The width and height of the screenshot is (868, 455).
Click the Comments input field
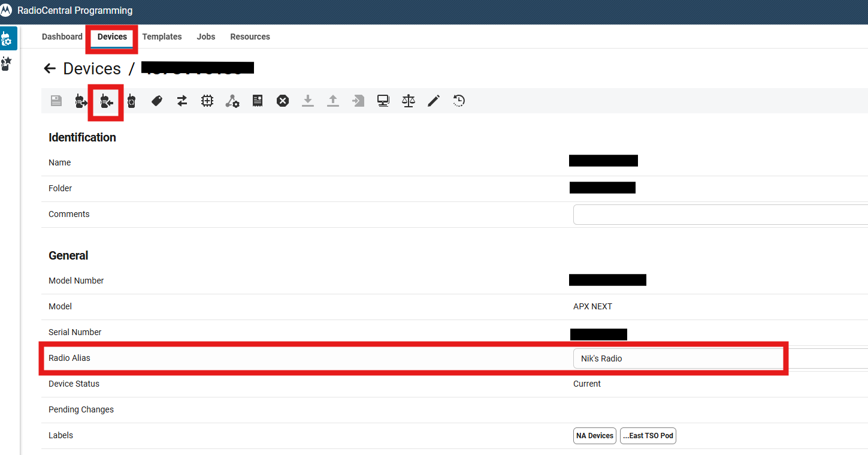coord(721,215)
